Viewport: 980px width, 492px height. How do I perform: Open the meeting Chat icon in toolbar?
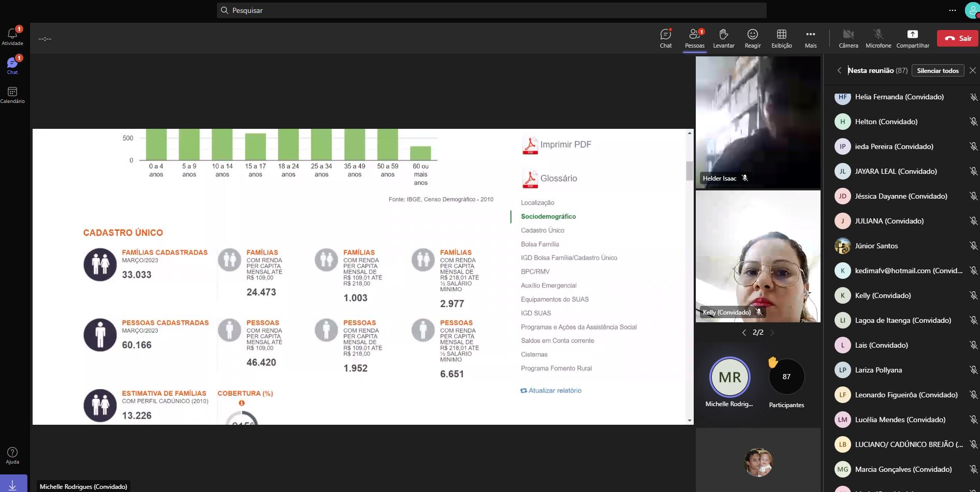click(x=665, y=35)
